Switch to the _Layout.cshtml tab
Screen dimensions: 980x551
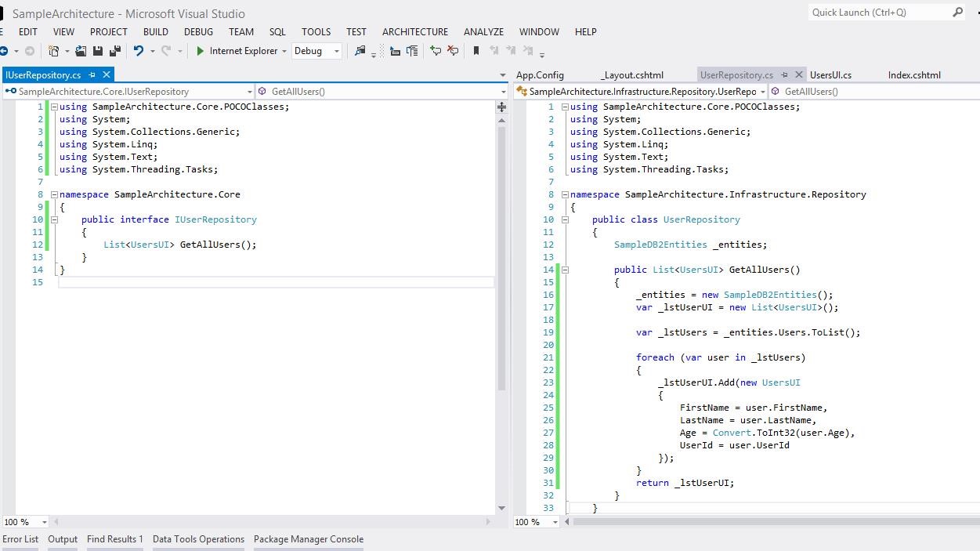point(632,75)
